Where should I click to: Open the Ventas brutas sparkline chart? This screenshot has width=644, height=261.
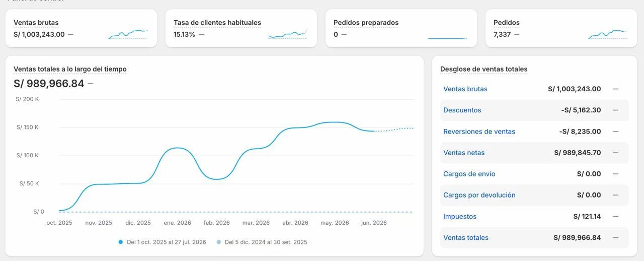[x=128, y=34]
